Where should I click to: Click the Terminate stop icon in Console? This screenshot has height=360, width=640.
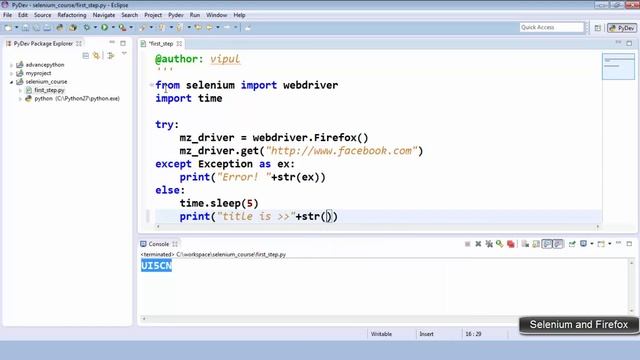pos(467,244)
